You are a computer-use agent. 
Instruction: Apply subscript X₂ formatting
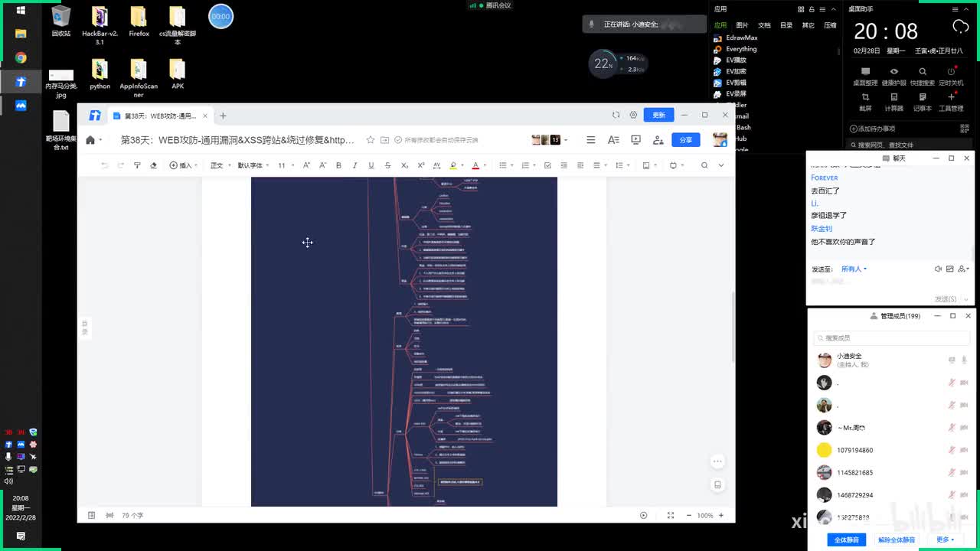point(404,165)
